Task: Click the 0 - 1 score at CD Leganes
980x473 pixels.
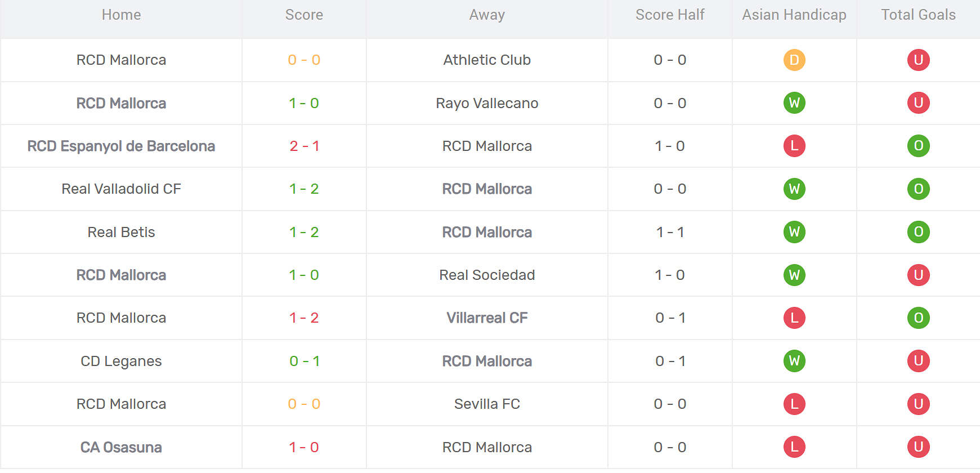Action: pos(304,361)
